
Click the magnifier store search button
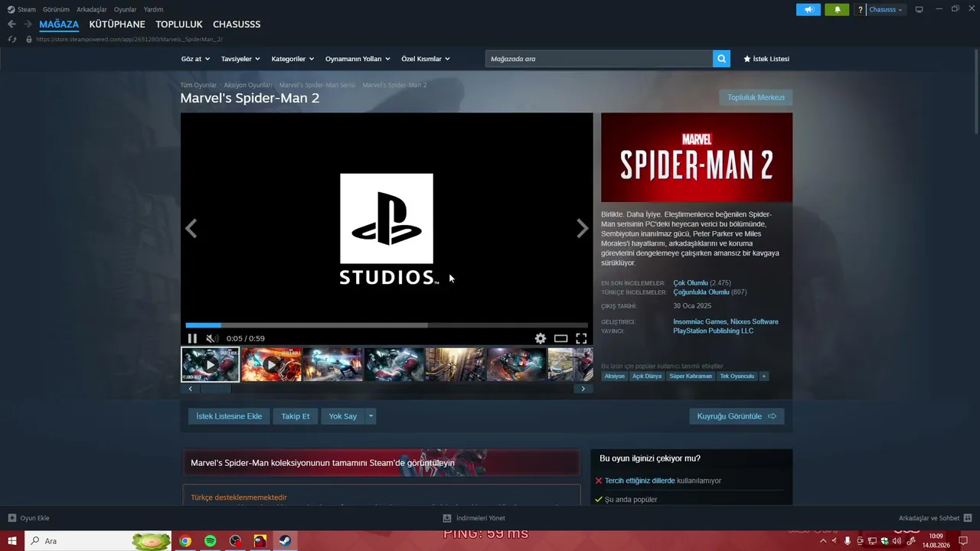721,59
